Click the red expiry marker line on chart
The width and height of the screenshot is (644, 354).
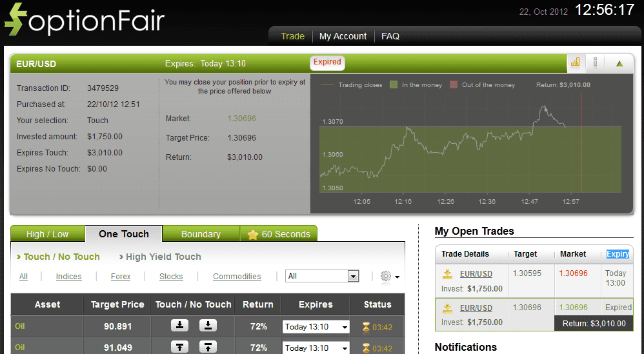[x=581, y=143]
